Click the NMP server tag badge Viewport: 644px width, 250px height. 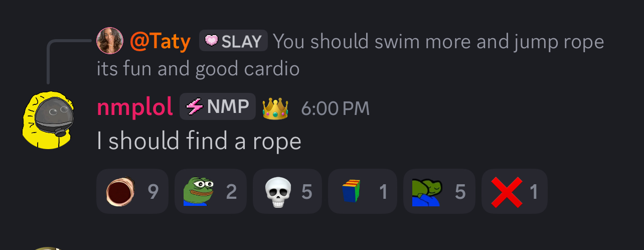(x=218, y=106)
